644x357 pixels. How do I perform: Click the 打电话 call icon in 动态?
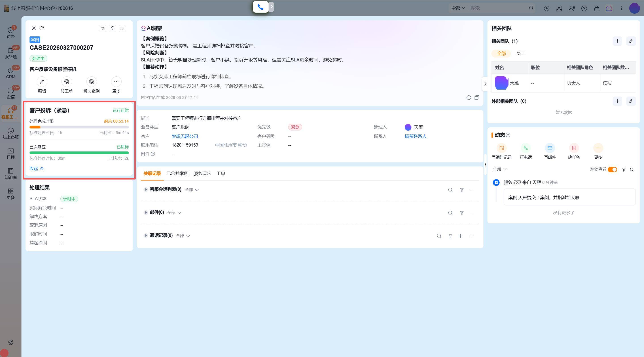pyautogui.click(x=525, y=148)
